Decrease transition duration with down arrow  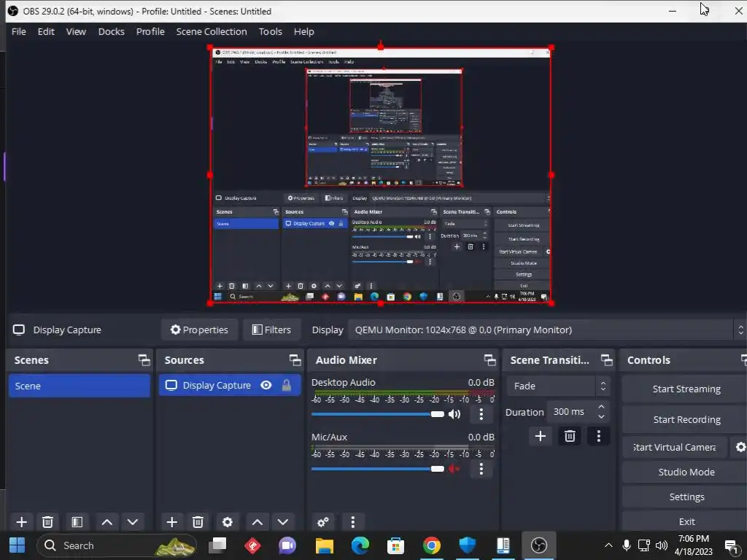601,417
